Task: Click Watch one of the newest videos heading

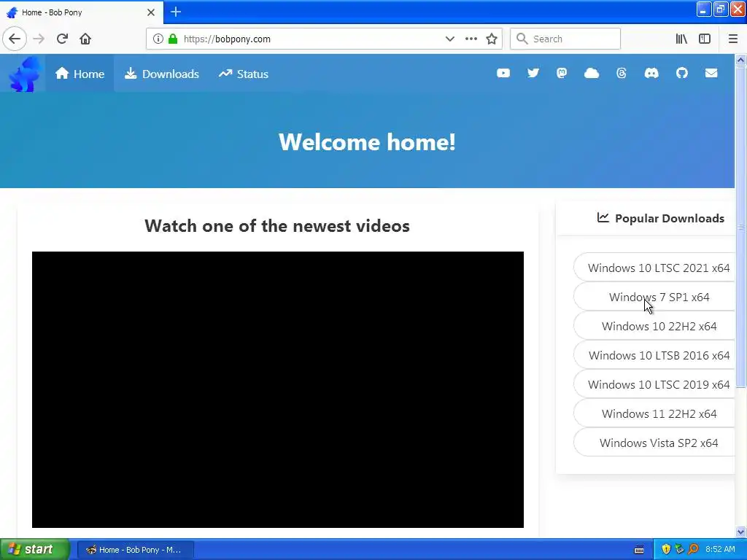Action: pyautogui.click(x=277, y=226)
